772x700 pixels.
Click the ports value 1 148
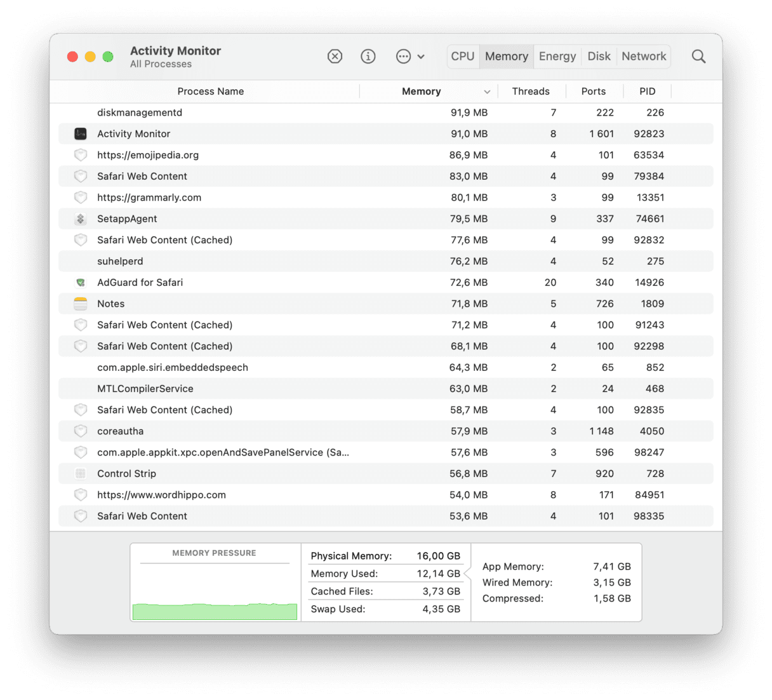click(x=601, y=431)
